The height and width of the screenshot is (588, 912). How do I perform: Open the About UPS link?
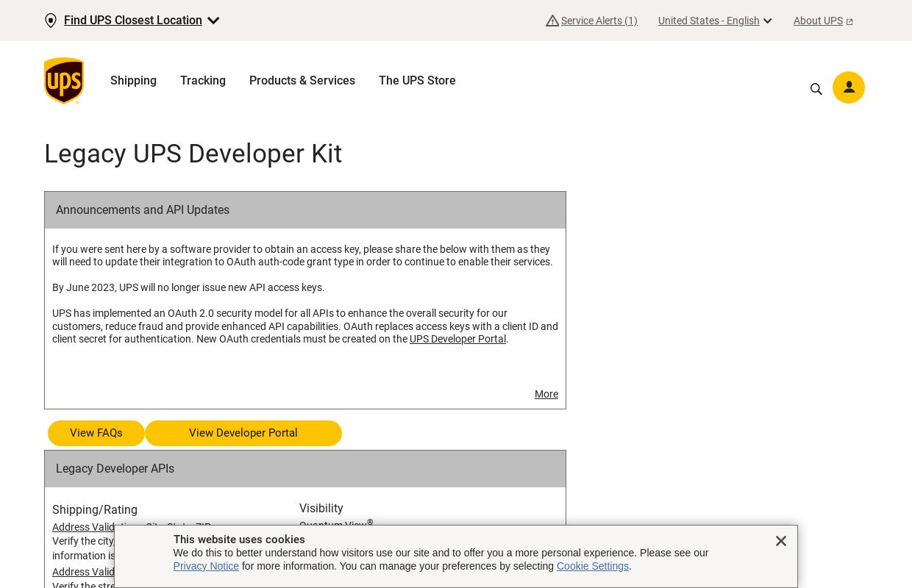818,21
